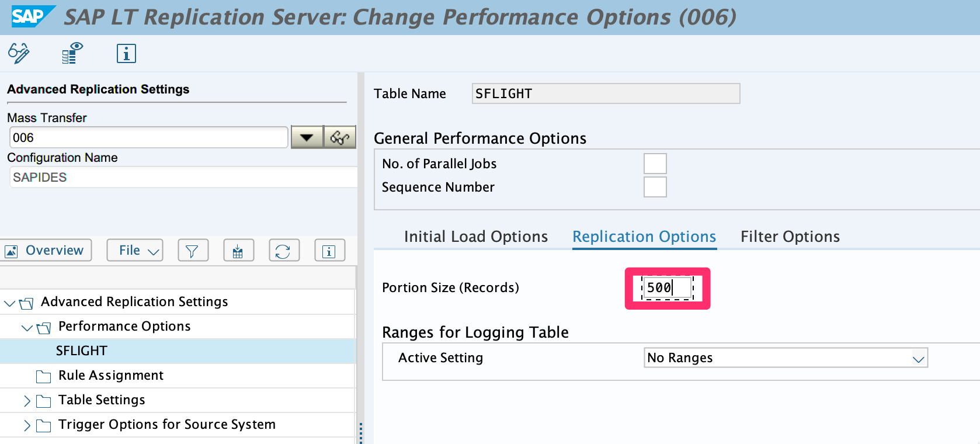Expand Trigger Options for Source System

(x=27, y=425)
